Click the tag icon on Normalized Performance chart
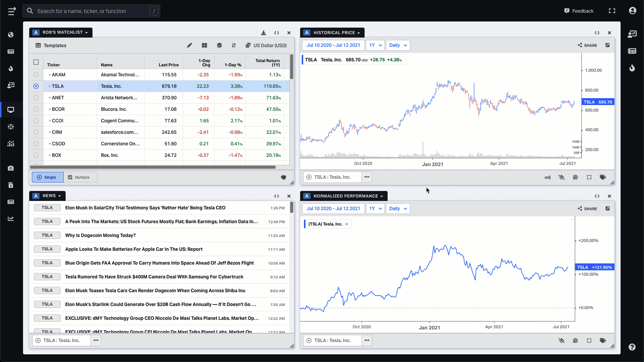The height and width of the screenshot is (362, 644). click(x=603, y=341)
